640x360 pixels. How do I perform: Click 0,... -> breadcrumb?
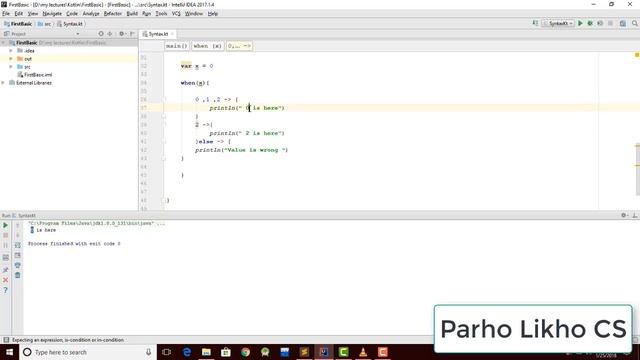click(x=240, y=46)
